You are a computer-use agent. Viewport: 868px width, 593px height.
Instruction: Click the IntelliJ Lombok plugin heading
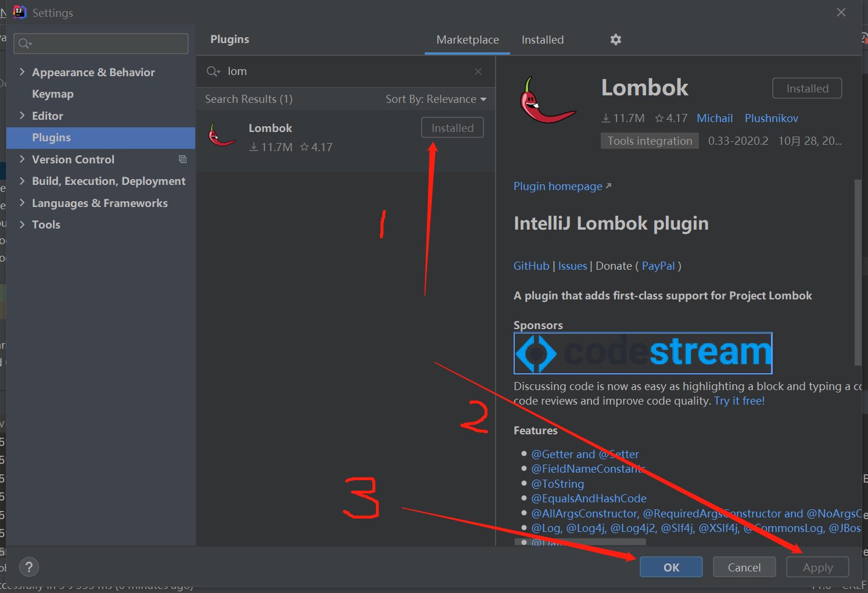pyautogui.click(x=611, y=224)
